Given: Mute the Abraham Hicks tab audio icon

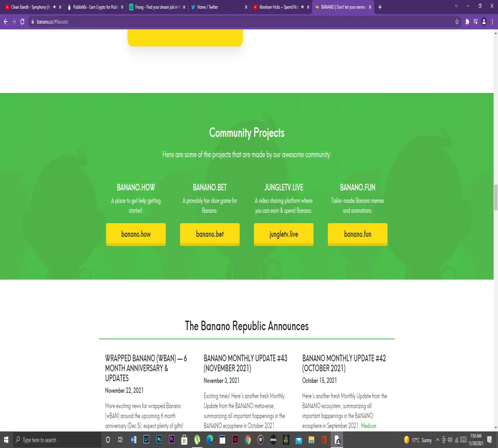Looking at the screenshot, I should point(302,7).
